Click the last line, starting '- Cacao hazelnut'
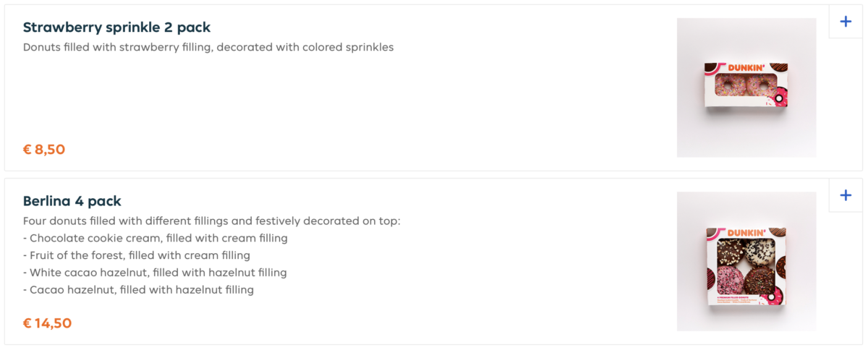Viewport: 868px width, 350px height. pyautogui.click(x=138, y=290)
